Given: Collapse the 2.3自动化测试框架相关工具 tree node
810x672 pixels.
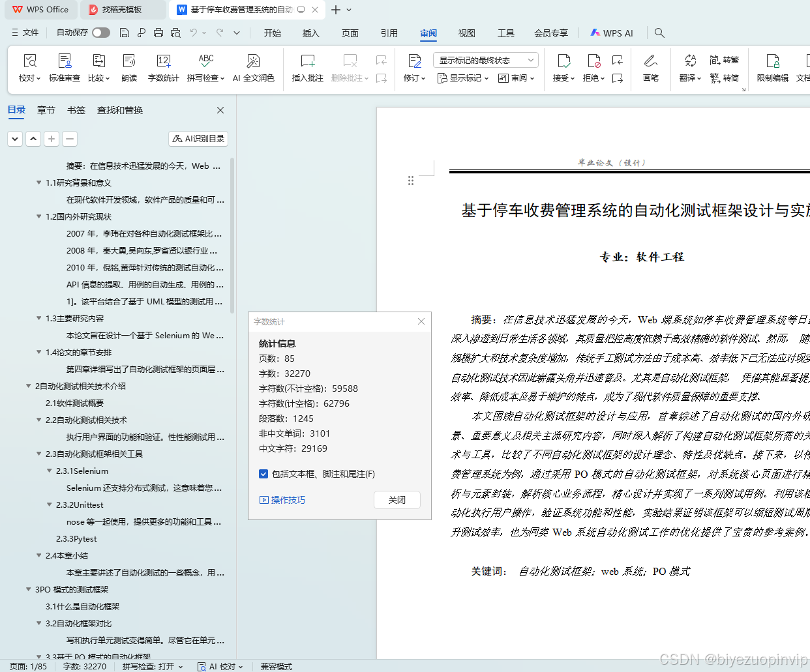Looking at the screenshot, I should (38, 454).
